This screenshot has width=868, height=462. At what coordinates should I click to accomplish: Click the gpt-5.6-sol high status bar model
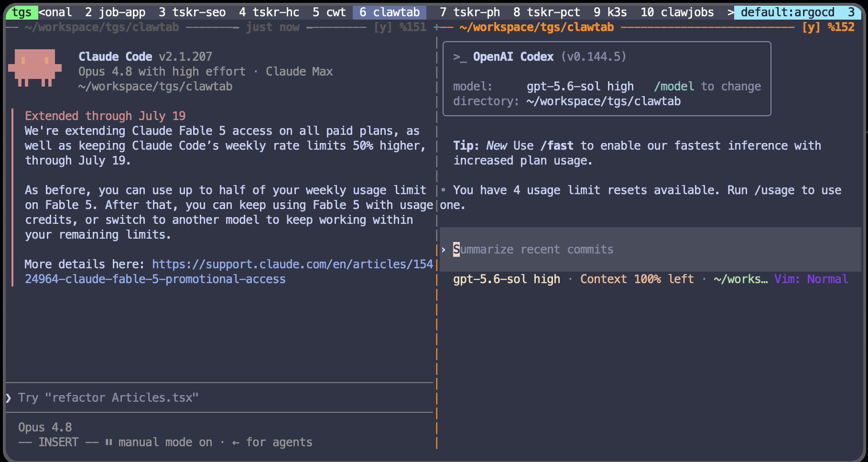507,279
